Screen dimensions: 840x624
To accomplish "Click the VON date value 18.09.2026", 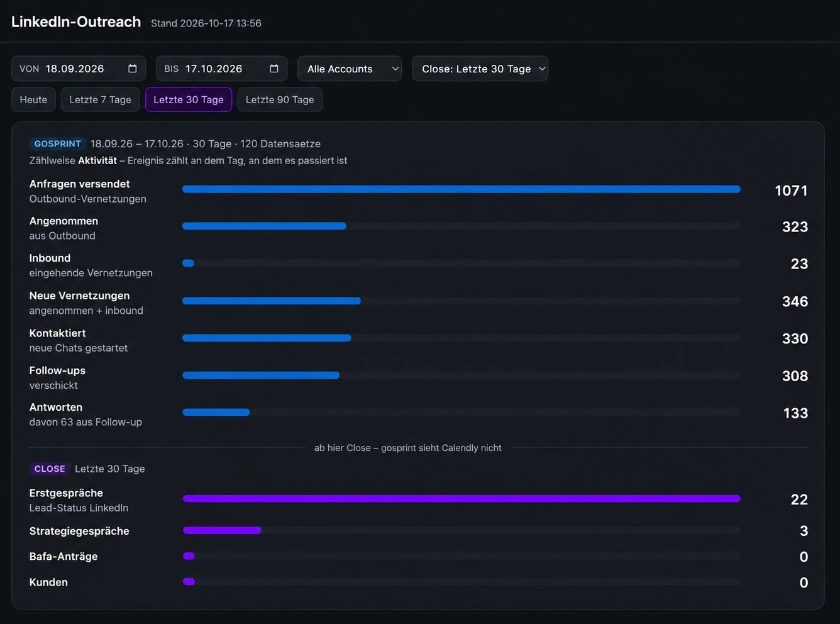I will coord(75,69).
